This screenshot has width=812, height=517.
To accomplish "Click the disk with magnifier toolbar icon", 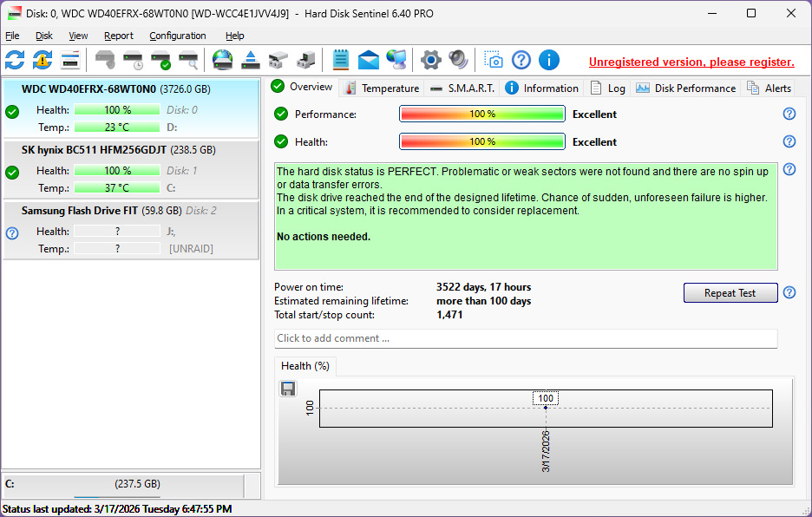I will [188, 60].
